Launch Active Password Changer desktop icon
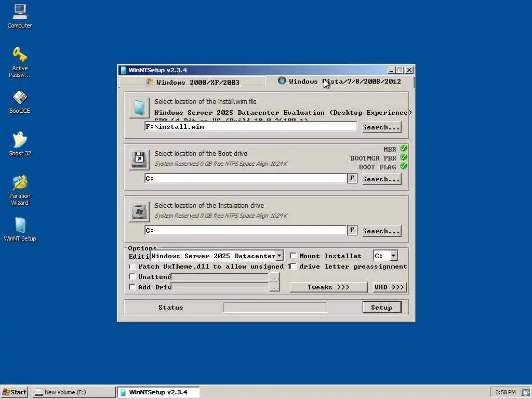 click(x=20, y=62)
